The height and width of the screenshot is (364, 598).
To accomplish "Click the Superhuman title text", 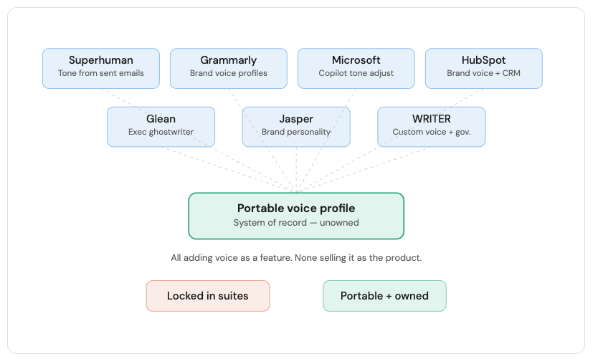I will [x=101, y=60].
